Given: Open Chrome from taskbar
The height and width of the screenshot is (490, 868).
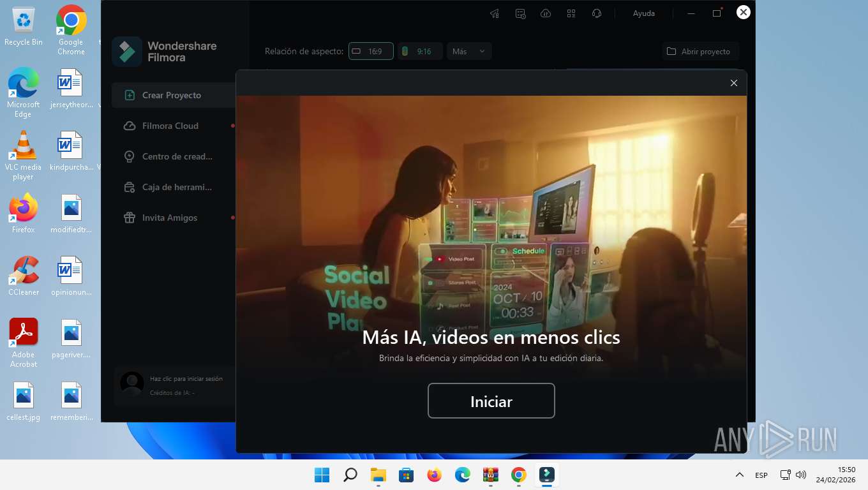Looking at the screenshot, I should [x=519, y=475].
